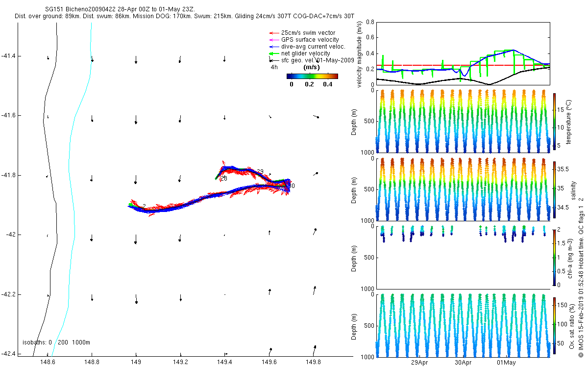Click the 'dive-avg current veloc.' legend text

pos(313,46)
